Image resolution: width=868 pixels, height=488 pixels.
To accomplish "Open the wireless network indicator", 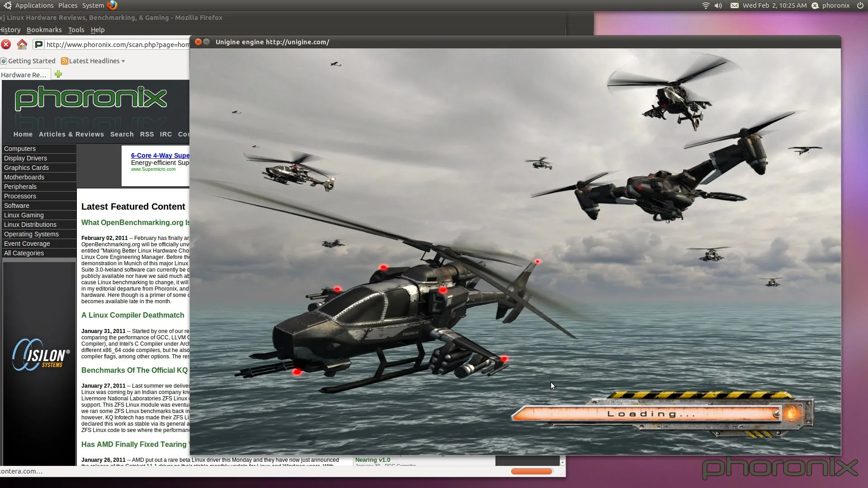I will pyautogui.click(x=705, y=5).
